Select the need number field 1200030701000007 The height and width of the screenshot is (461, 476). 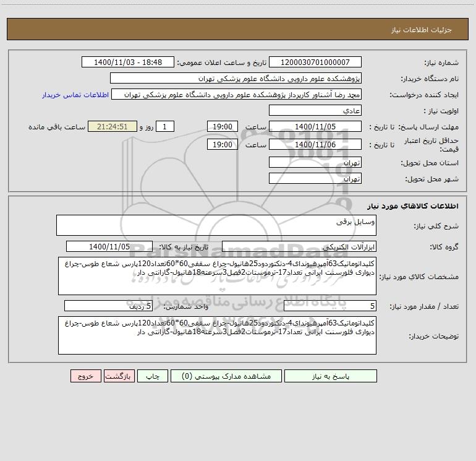tap(315, 62)
